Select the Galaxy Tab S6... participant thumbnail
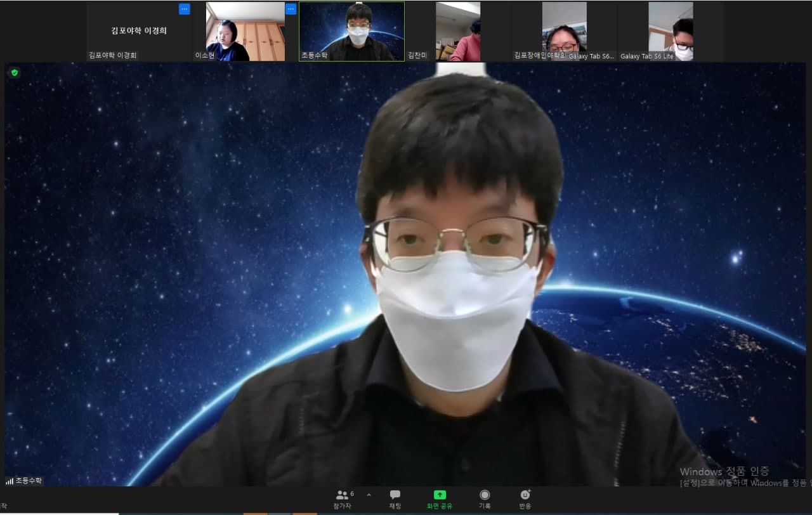The width and height of the screenshot is (812, 515). tap(564, 31)
